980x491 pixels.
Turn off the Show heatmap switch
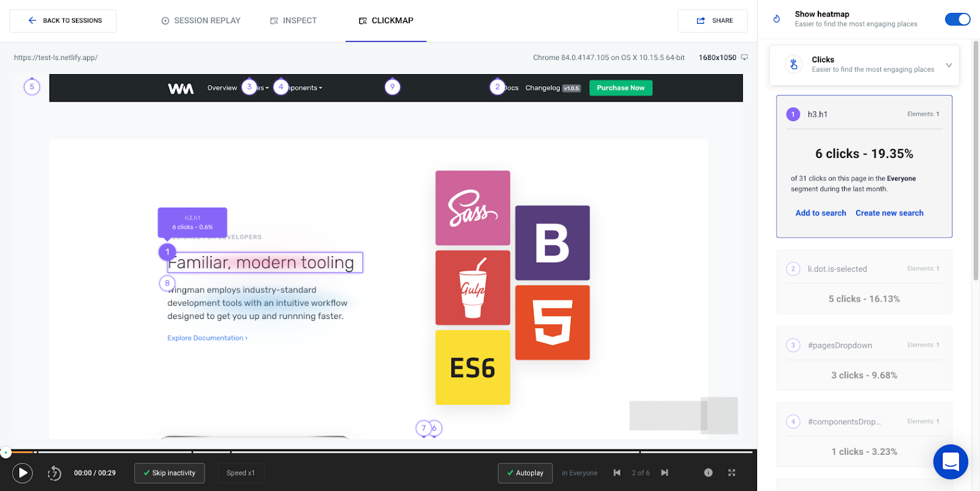957,19
